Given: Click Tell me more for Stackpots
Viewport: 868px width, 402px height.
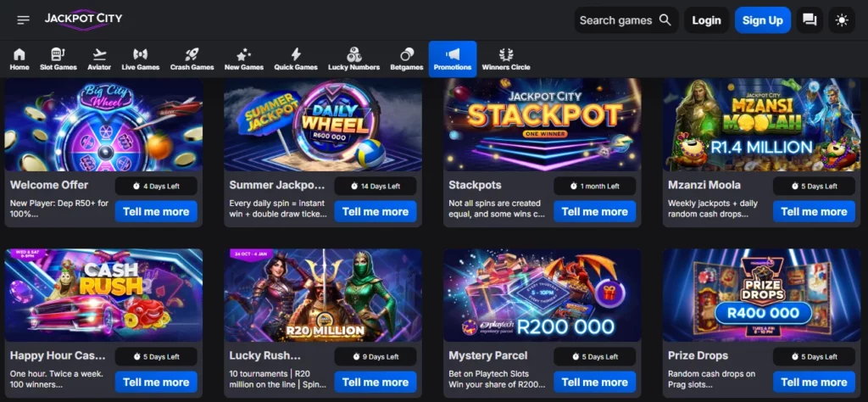Looking at the screenshot, I should click(594, 211).
